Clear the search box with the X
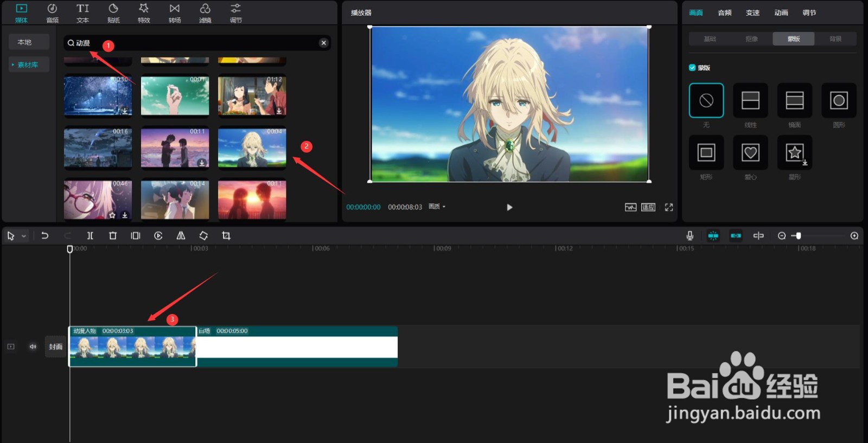Image resolution: width=868 pixels, height=443 pixels. click(323, 43)
